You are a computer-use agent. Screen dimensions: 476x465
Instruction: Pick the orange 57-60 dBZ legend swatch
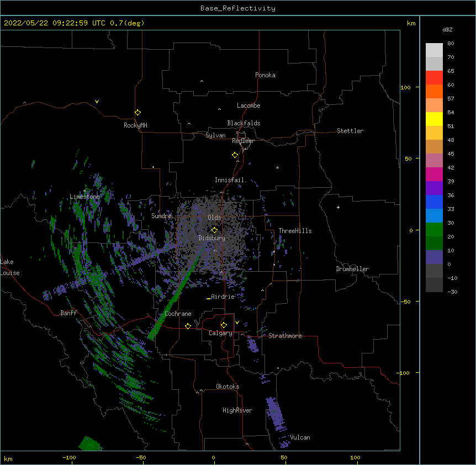(x=434, y=91)
